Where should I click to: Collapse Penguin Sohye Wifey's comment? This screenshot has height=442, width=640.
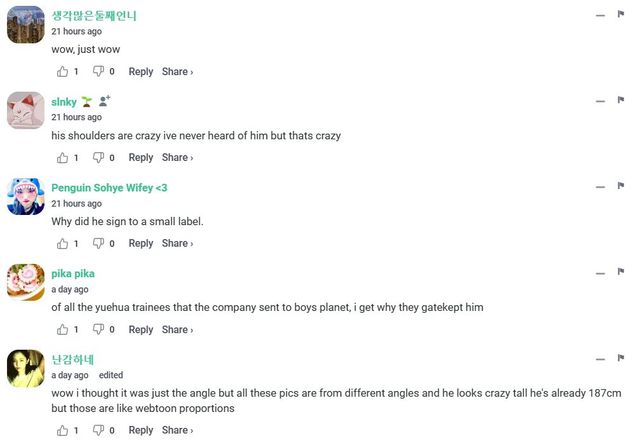pyautogui.click(x=600, y=187)
